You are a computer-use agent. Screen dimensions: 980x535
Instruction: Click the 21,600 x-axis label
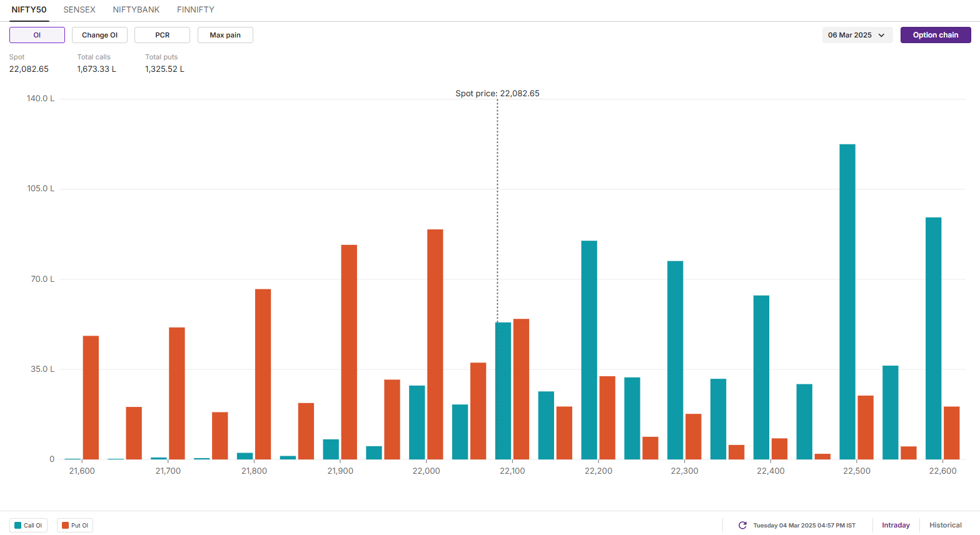pos(82,471)
